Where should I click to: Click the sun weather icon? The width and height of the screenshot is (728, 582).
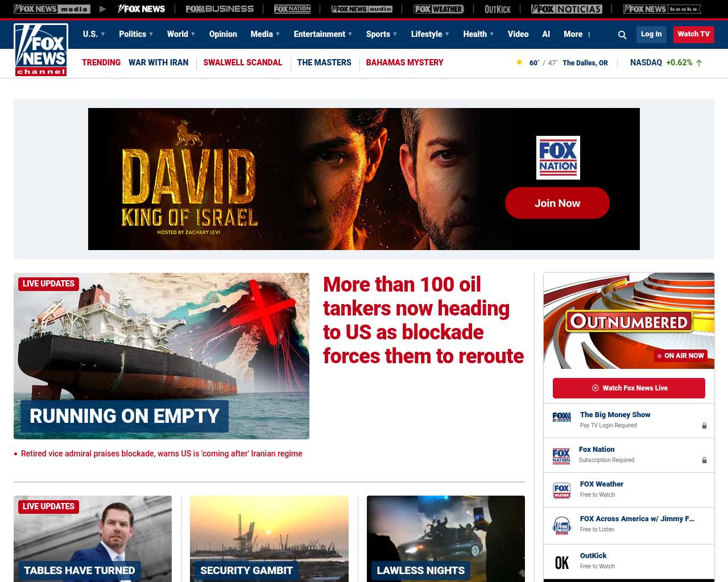(519, 63)
